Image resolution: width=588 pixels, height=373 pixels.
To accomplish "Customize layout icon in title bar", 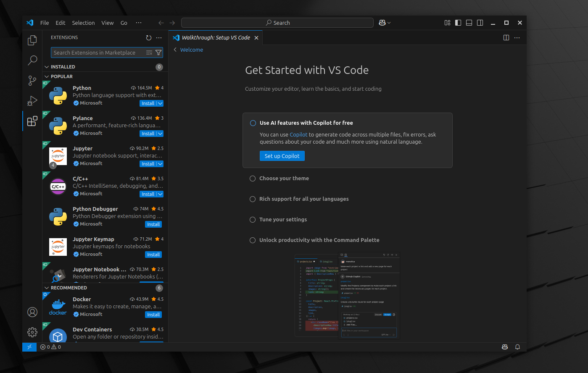I will coord(447,23).
